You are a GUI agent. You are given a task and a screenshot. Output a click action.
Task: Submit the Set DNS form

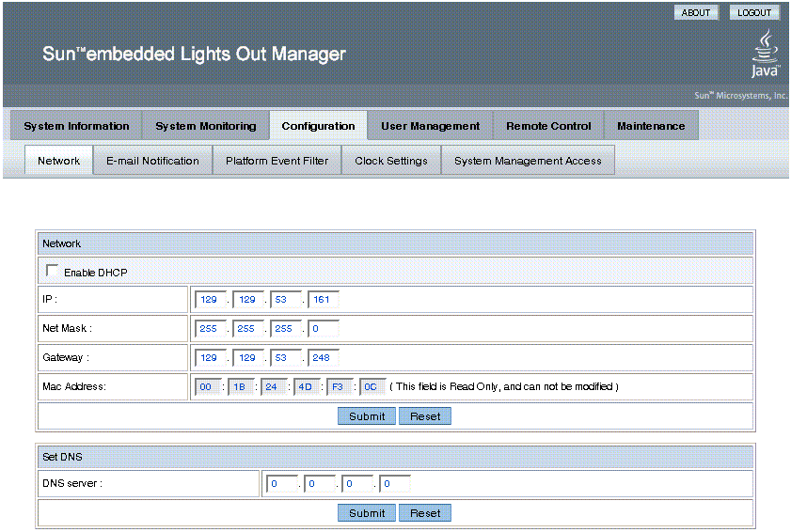tap(367, 513)
